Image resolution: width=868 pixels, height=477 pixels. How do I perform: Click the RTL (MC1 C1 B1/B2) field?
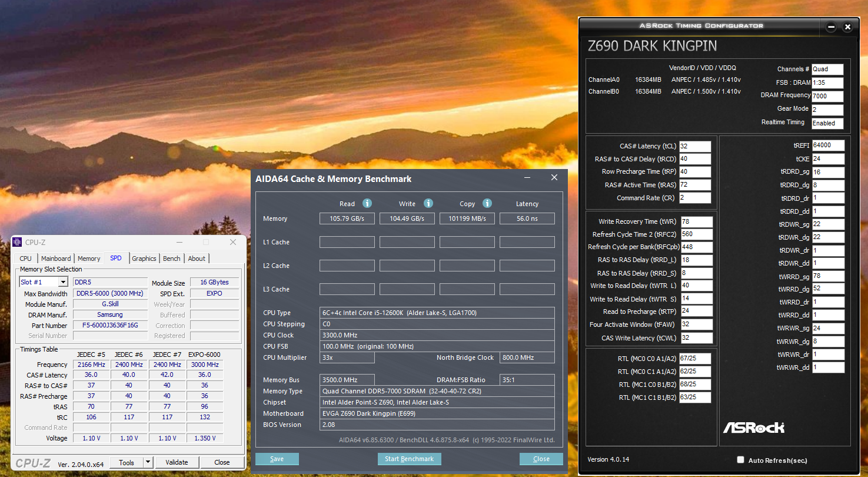[x=695, y=397]
